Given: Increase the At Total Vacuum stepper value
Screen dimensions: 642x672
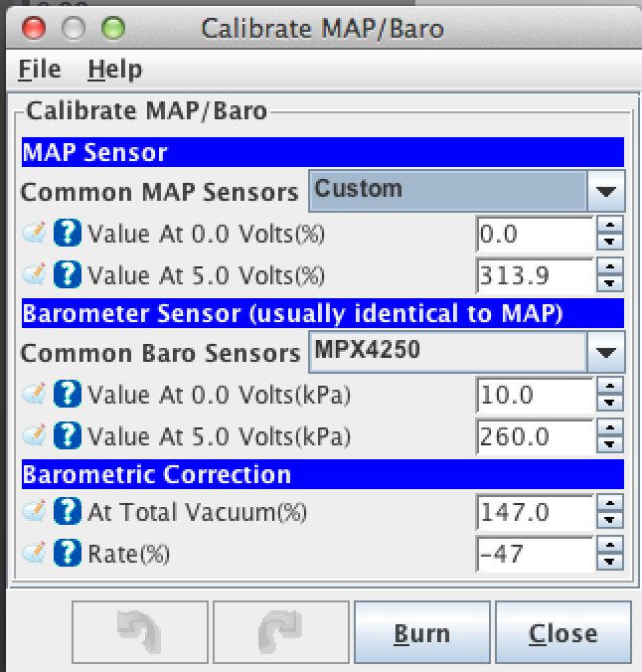Looking at the screenshot, I should tap(610, 505).
